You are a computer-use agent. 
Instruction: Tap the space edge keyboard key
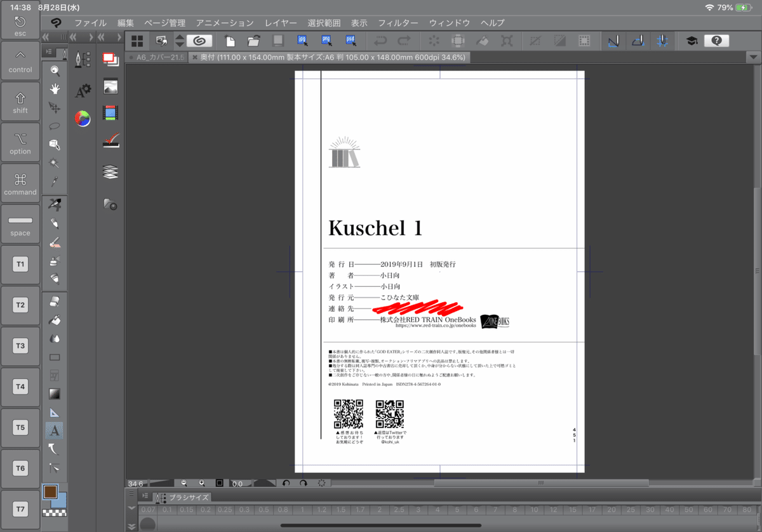20,224
